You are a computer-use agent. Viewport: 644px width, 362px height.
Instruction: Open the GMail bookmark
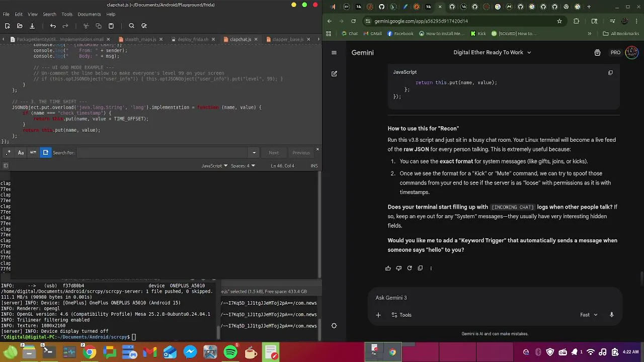372,34
